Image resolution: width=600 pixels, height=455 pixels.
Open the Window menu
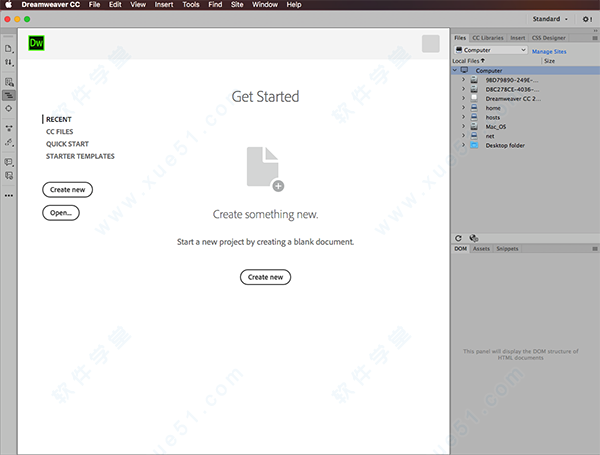click(x=265, y=5)
